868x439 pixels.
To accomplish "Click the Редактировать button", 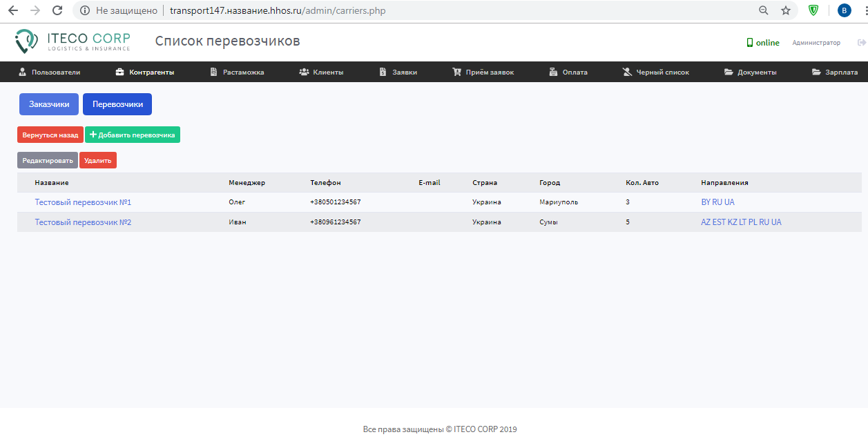I will click(x=48, y=160).
